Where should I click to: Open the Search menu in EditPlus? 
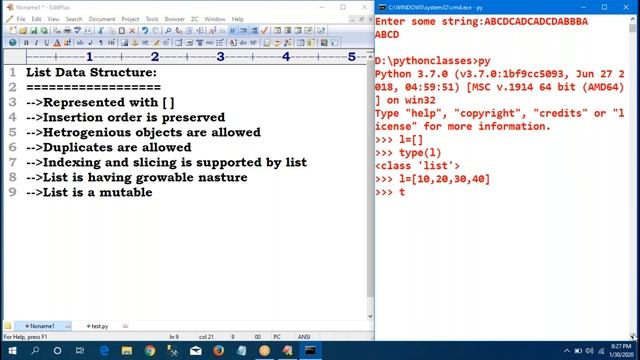click(74, 19)
